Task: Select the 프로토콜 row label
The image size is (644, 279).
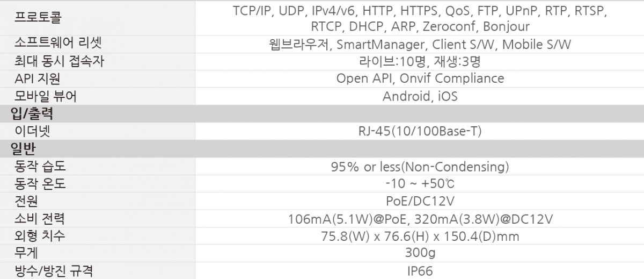Action: (39, 18)
